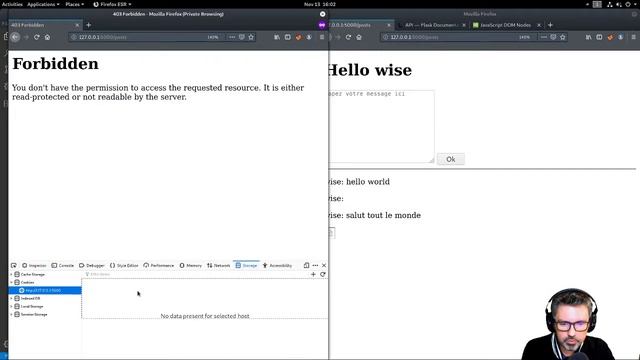This screenshot has width=640, height=360.
Task: Reset the 140% zoom in the Forbidden window
Action: (213, 37)
